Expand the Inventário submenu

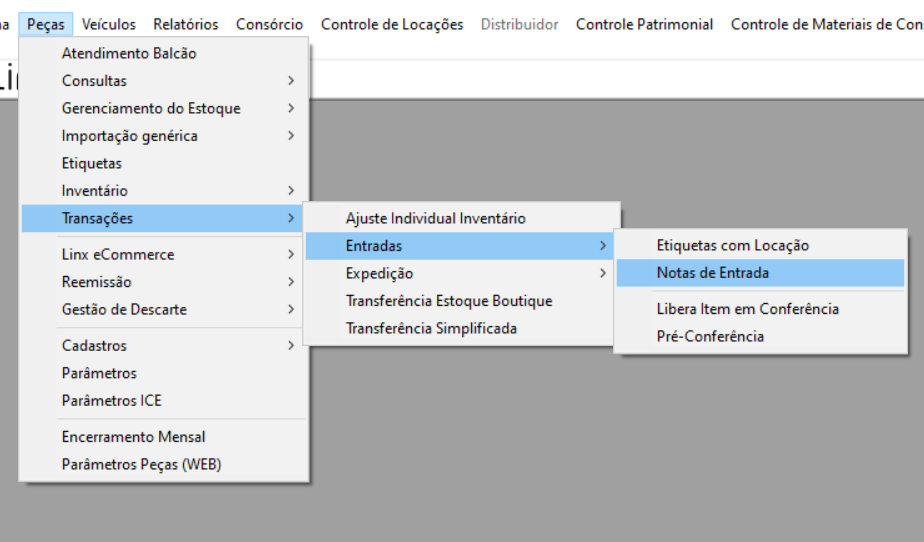pyautogui.click(x=95, y=191)
